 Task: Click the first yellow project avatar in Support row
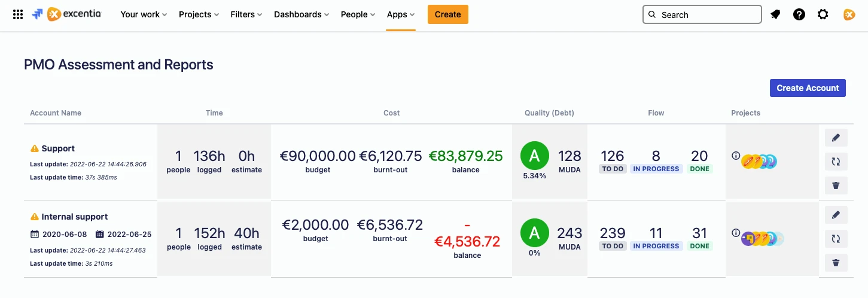[748, 161]
